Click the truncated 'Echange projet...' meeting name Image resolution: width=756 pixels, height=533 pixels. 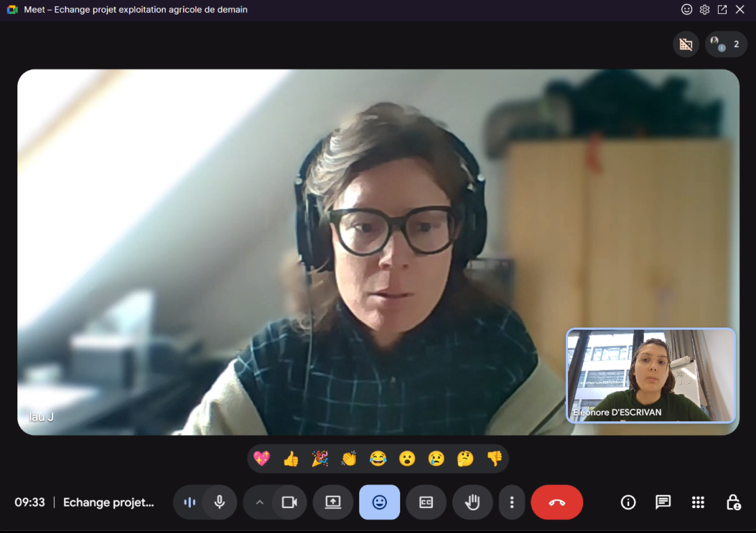(108, 502)
